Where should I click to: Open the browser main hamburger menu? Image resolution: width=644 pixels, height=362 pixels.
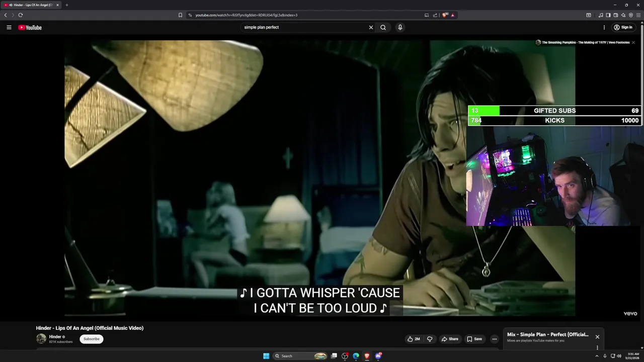pos(638,15)
